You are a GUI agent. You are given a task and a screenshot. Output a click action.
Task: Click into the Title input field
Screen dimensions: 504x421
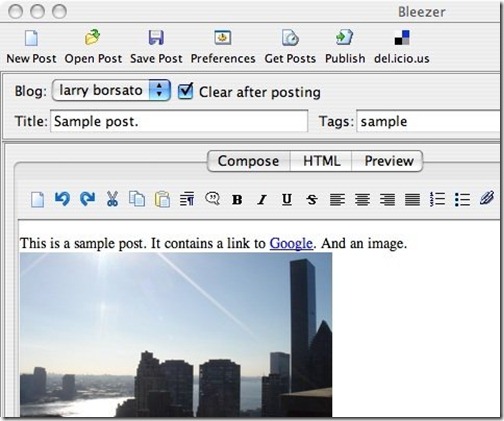179,121
